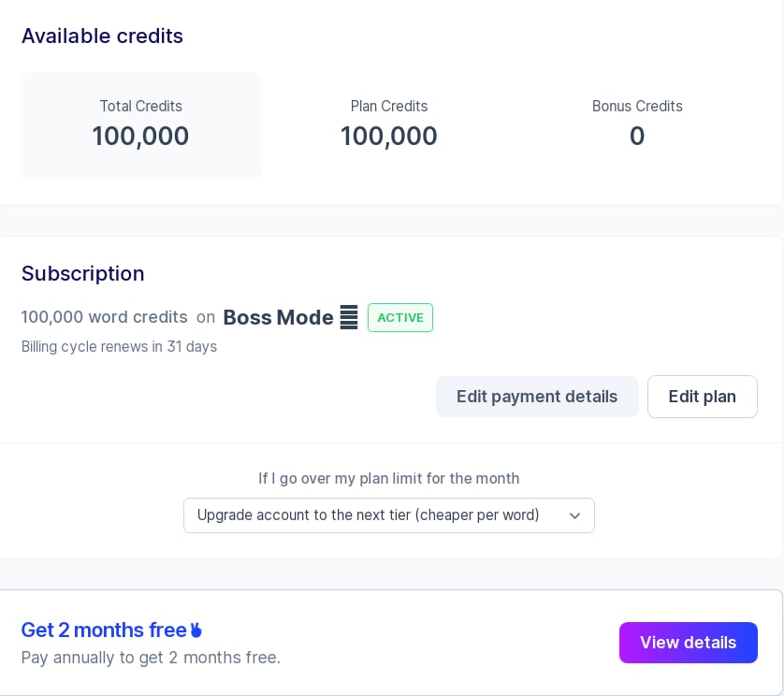The width and height of the screenshot is (784, 696).
Task: Click the Bonus Credits label
Action: click(637, 107)
